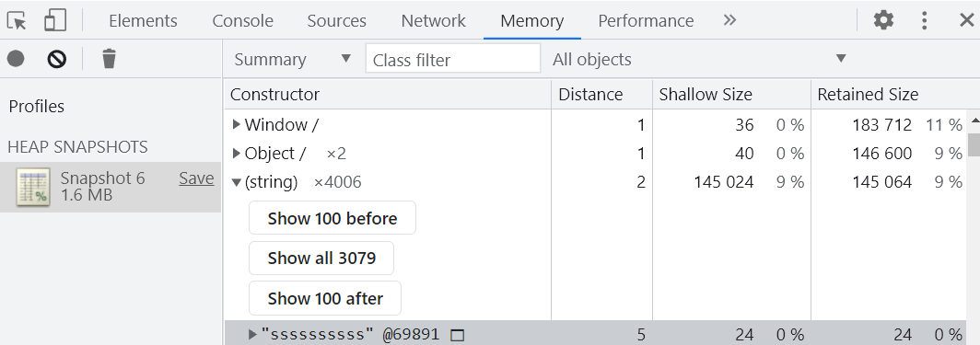This screenshot has width=980, height=345.
Task: Open the Summary view dropdown
Action: 293,59
